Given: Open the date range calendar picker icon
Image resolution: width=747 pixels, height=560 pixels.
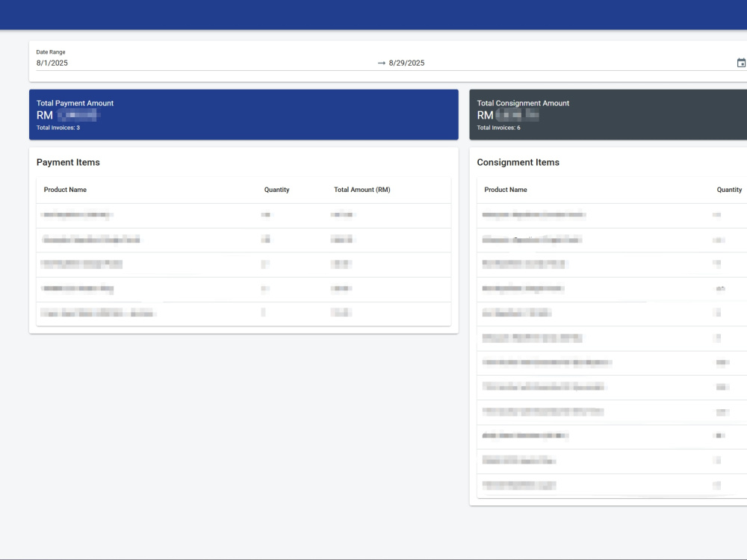Looking at the screenshot, I should tap(741, 63).
